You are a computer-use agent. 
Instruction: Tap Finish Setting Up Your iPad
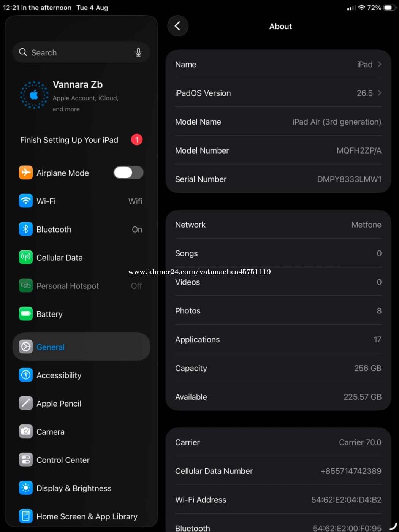[81, 140]
